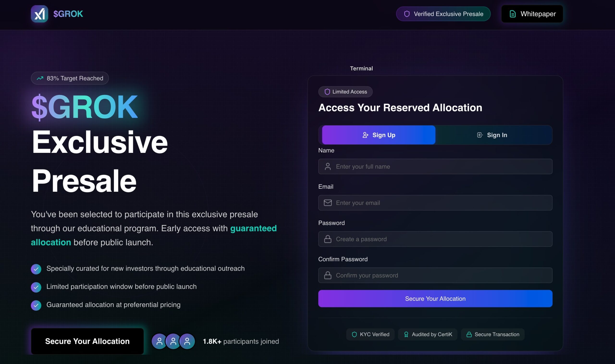Click the award ribbon icon beside Audited by CertiK
This screenshot has width=615, height=364.
tap(406, 334)
